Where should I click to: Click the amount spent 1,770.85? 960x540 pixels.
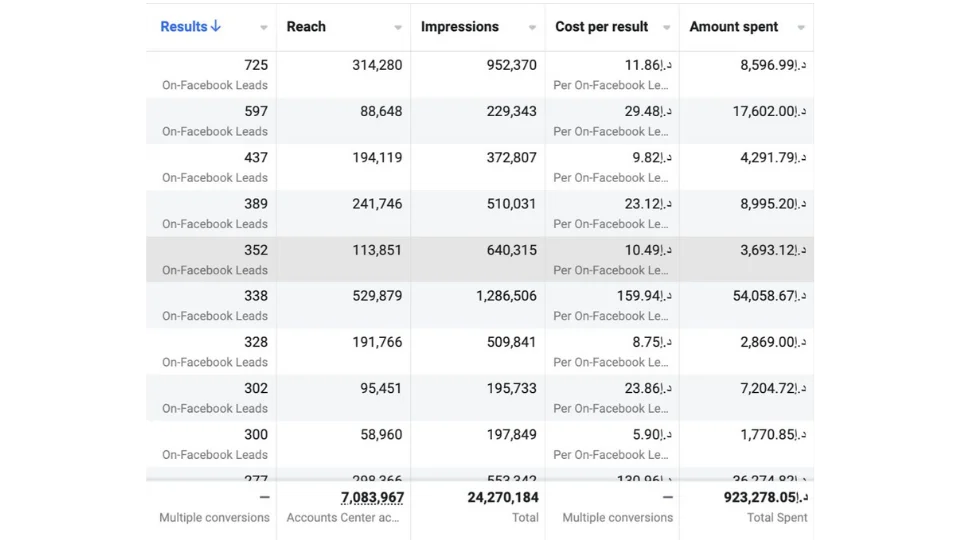coord(773,435)
